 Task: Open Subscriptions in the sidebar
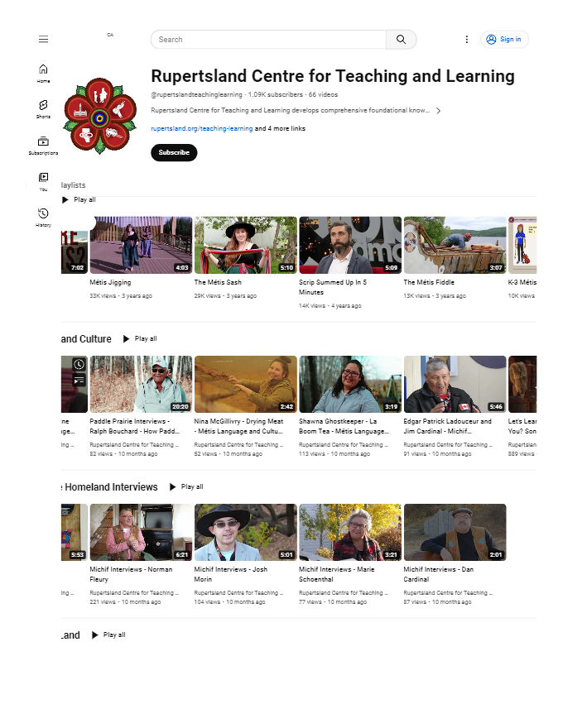pyautogui.click(x=43, y=146)
